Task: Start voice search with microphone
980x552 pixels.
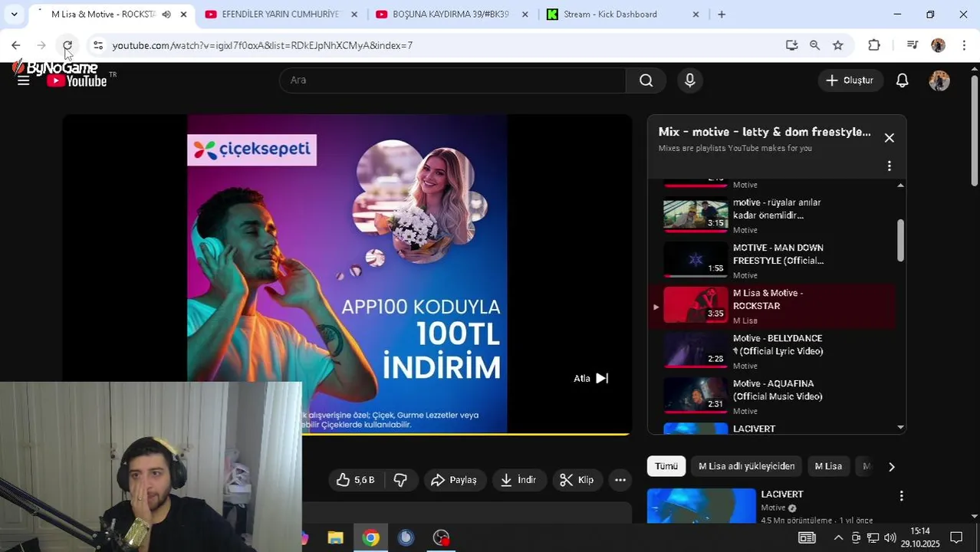Action: click(x=690, y=80)
